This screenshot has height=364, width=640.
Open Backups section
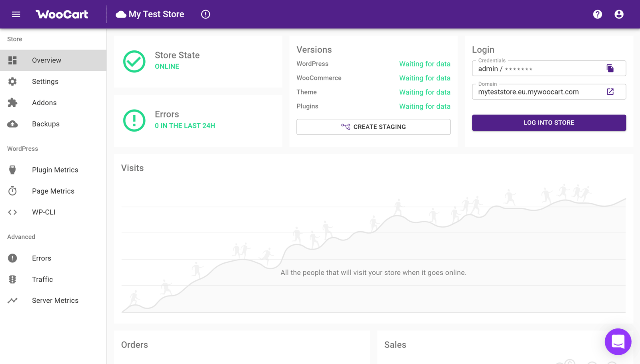53,124
